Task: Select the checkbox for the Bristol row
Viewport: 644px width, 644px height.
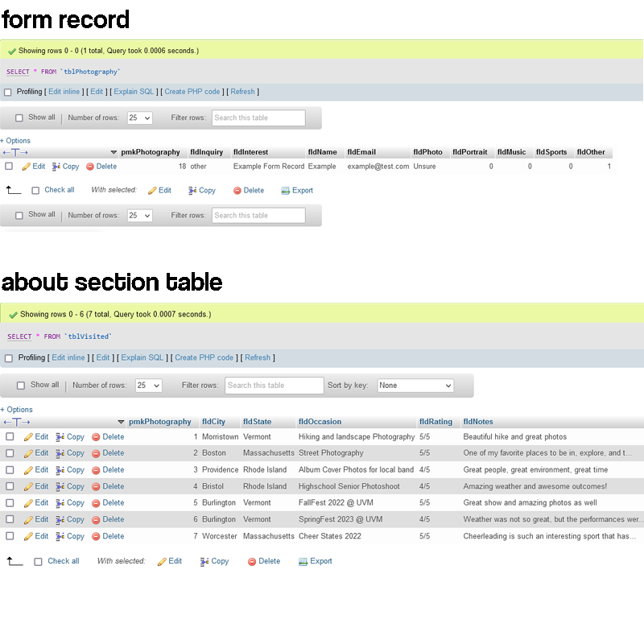Action: point(10,486)
